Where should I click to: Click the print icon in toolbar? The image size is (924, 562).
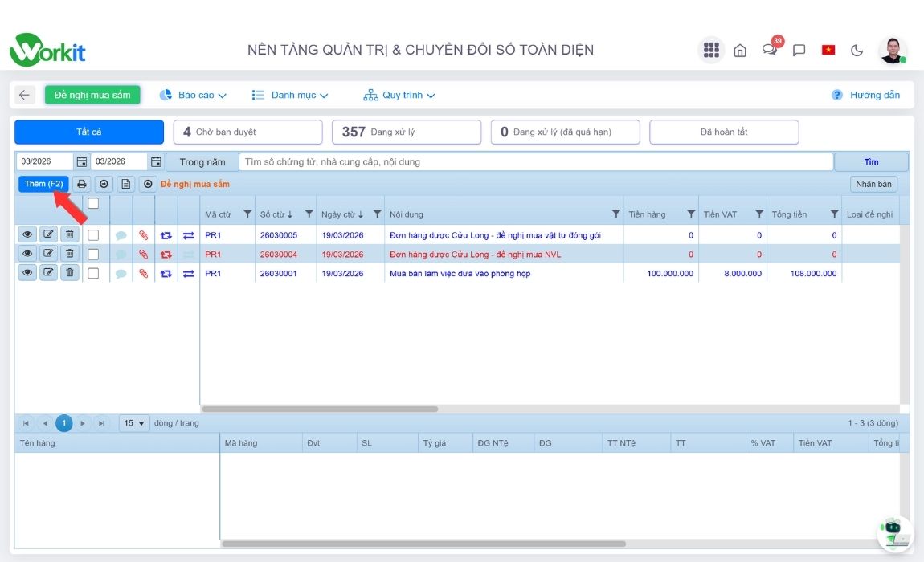pos(81,184)
